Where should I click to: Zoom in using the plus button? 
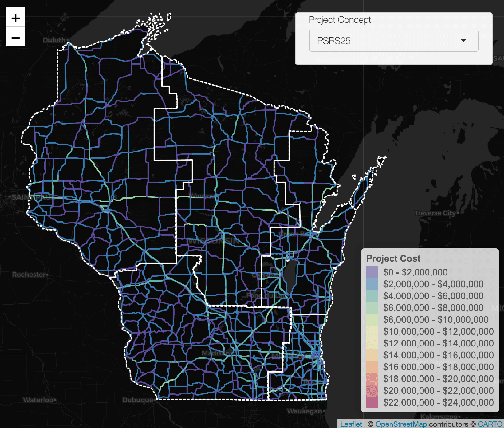point(15,18)
